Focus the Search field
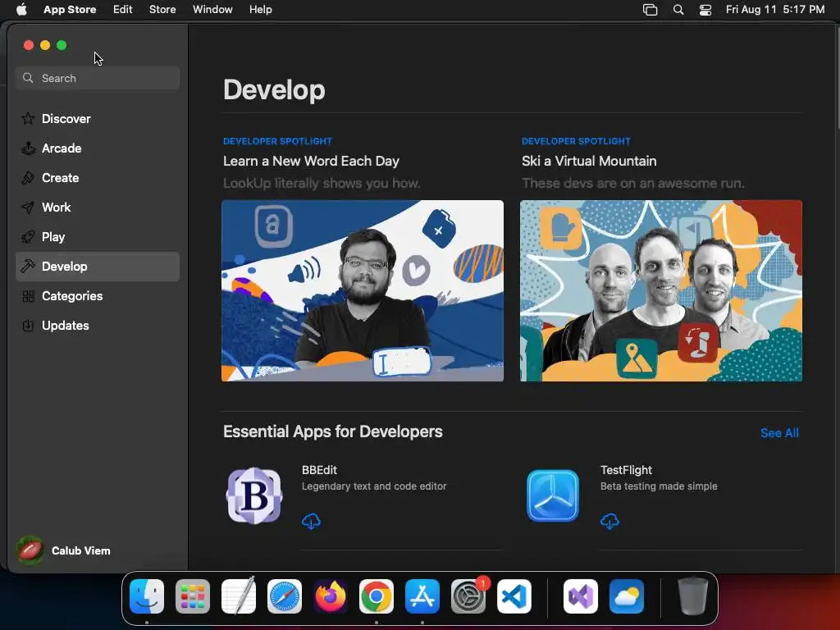This screenshot has width=840, height=630. 98,78
